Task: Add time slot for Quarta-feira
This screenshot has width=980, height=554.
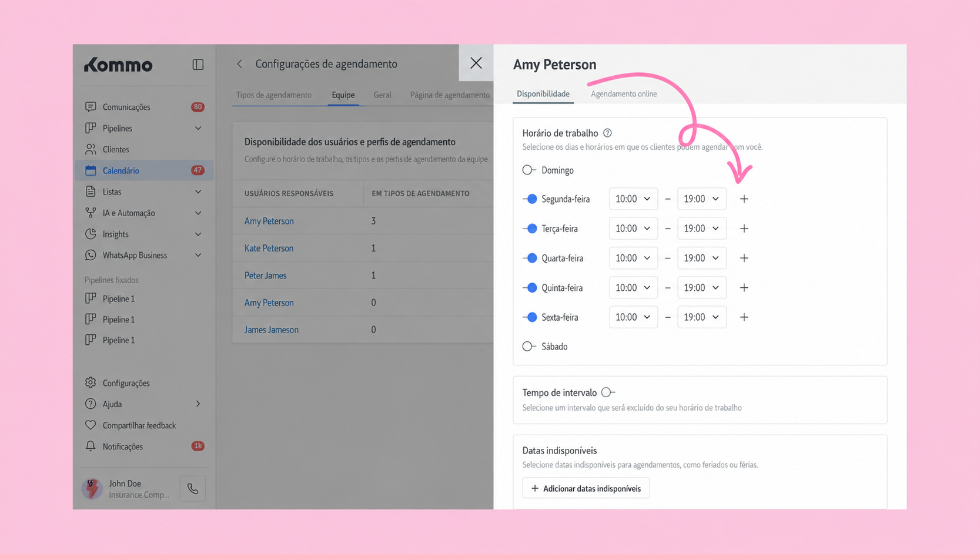Action: (x=744, y=258)
